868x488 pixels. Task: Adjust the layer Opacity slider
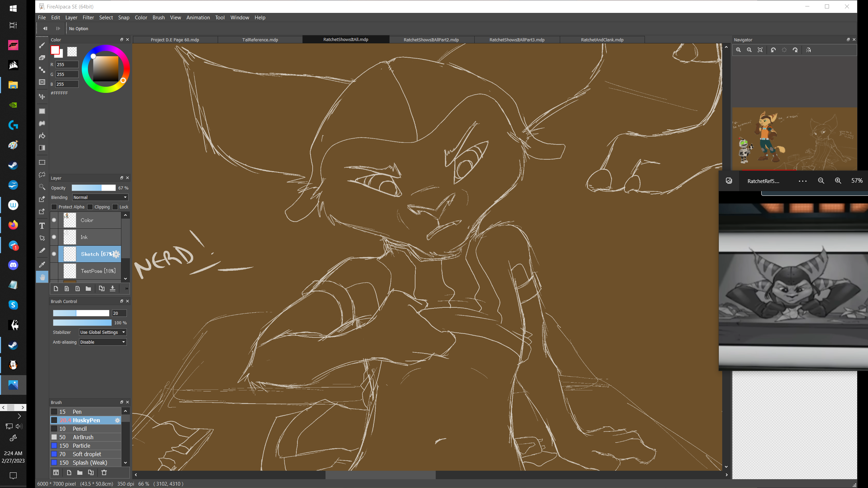(x=94, y=188)
